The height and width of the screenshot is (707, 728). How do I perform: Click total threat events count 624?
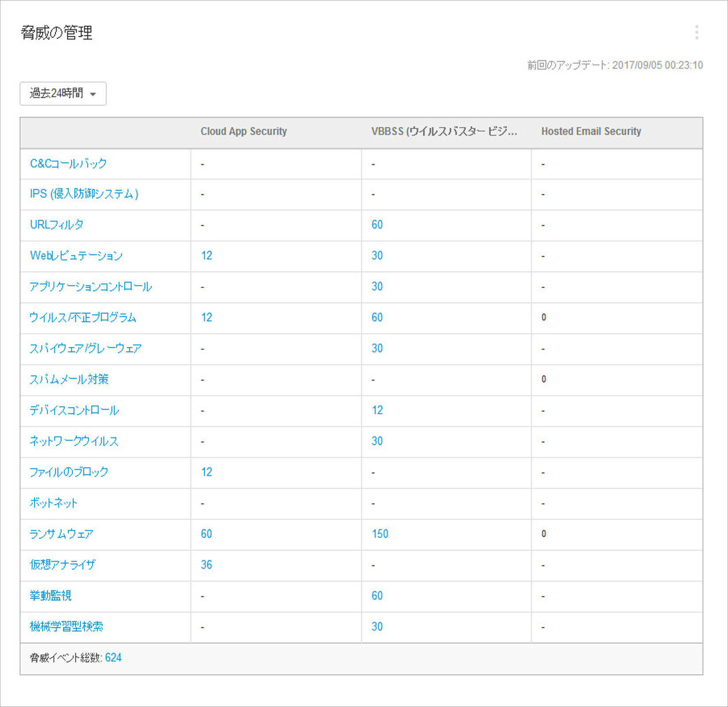113,658
